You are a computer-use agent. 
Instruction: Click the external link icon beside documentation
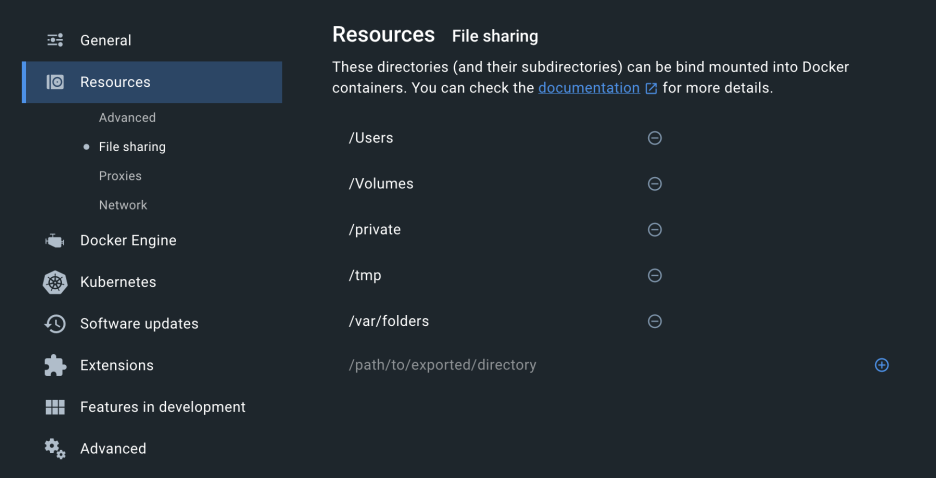(x=651, y=89)
